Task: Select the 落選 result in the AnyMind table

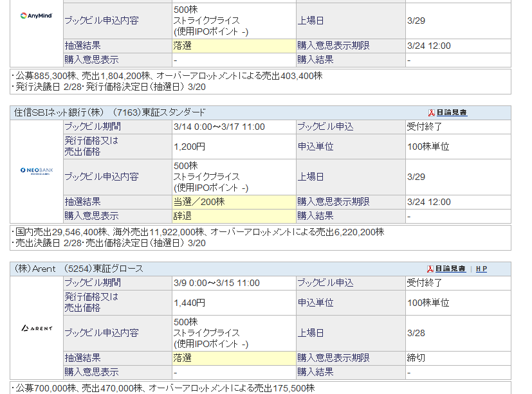Action: coord(234,46)
